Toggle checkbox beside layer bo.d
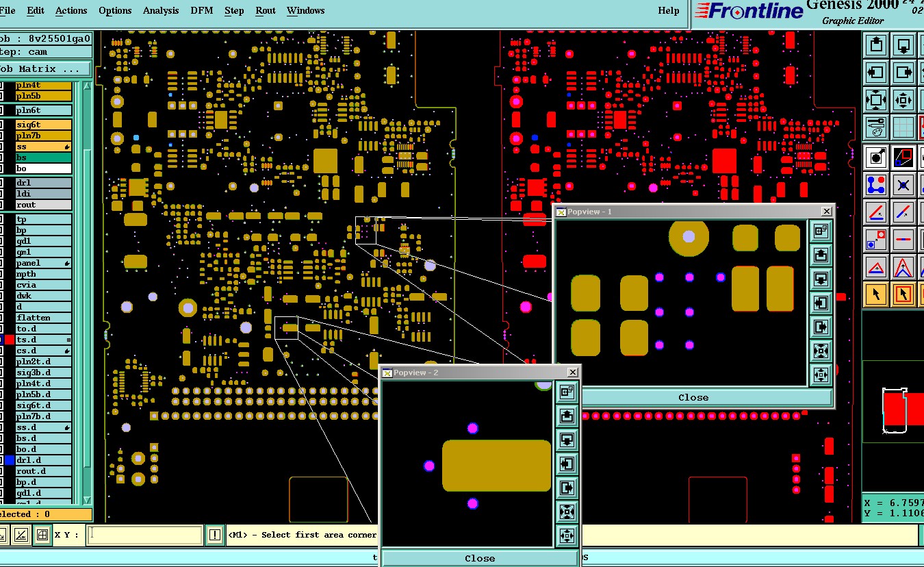Image resolution: width=924 pixels, height=567 pixels. click(1, 449)
